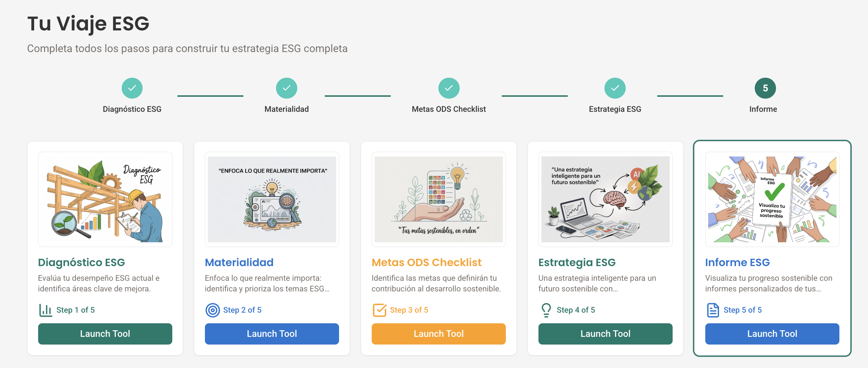Select the Diagnóstico ESG completed checkmark step
Image resolution: width=868 pixels, height=368 pixels.
132,88
